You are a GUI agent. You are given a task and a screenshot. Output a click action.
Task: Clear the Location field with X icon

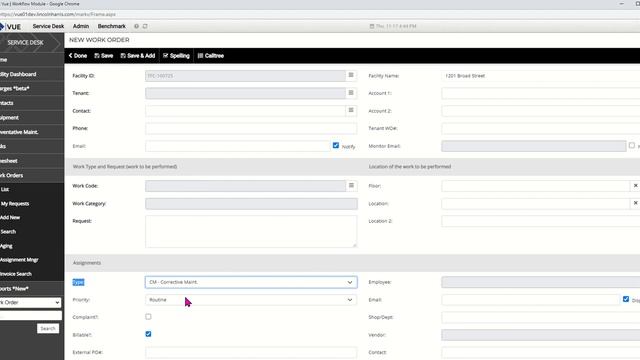click(636, 203)
